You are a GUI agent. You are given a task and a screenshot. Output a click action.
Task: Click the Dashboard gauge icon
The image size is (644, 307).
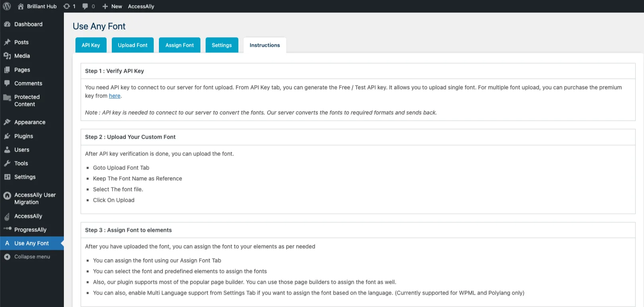tap(7, 24)
